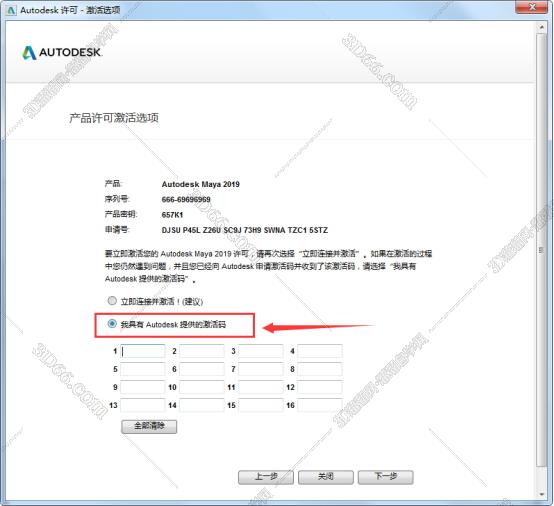The width and height of the screenshot is (554, 506).
Task: Close the Autodesk license window
Action: [532, 7]
